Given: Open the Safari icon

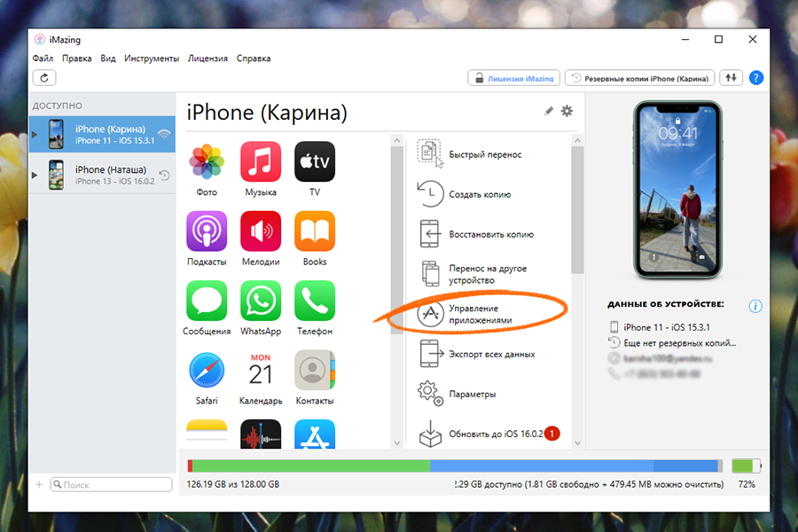Looking at the screenshot, I should tap(207, 370).
